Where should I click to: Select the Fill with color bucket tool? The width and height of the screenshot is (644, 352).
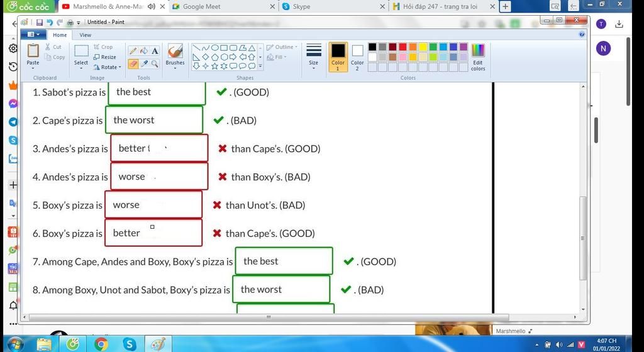click(x=144, y=51)
